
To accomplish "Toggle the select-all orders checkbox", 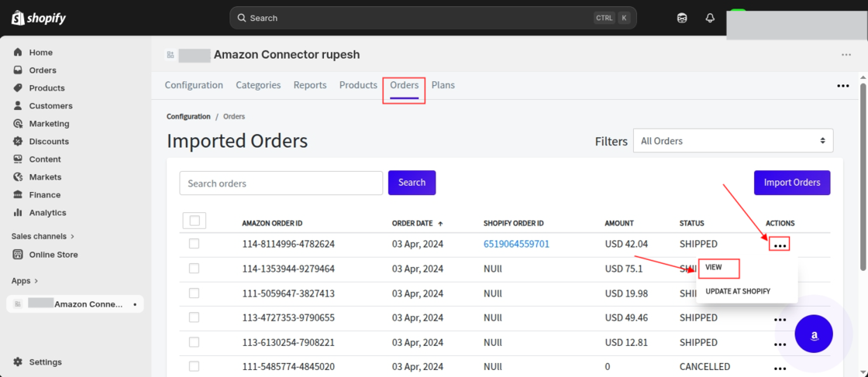I will [x=195, y=221].
